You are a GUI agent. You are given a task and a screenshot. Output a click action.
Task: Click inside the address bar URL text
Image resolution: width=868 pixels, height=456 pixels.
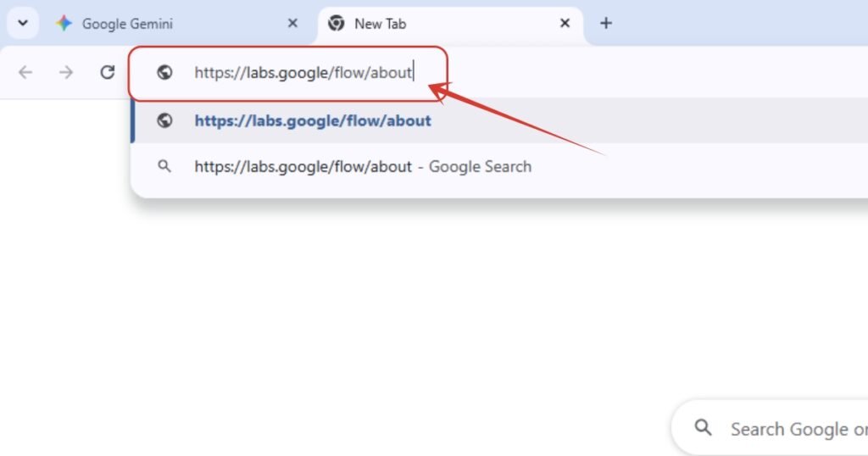(303, 73)
